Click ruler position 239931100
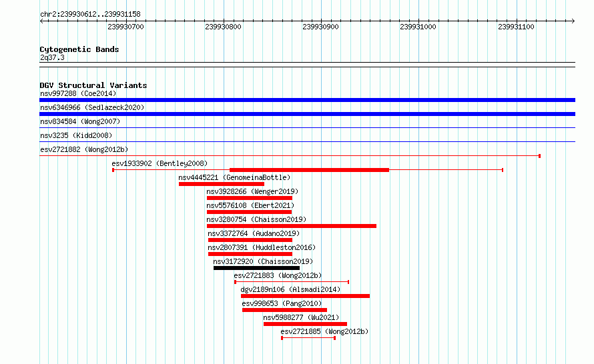 [516, 27]
